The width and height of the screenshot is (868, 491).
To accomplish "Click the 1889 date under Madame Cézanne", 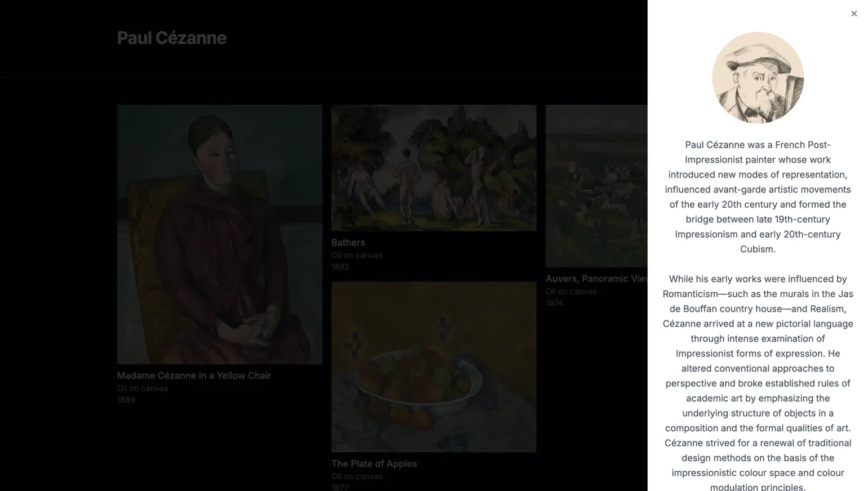I will [x=126, y=400].
